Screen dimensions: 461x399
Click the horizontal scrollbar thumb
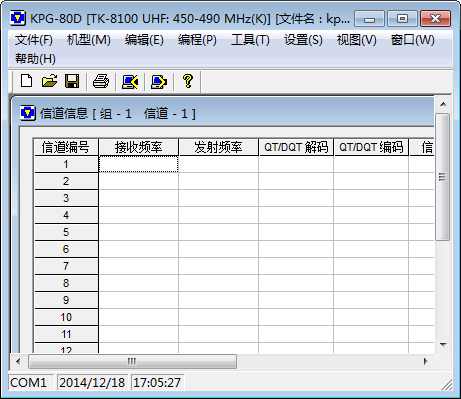(132, 361)
